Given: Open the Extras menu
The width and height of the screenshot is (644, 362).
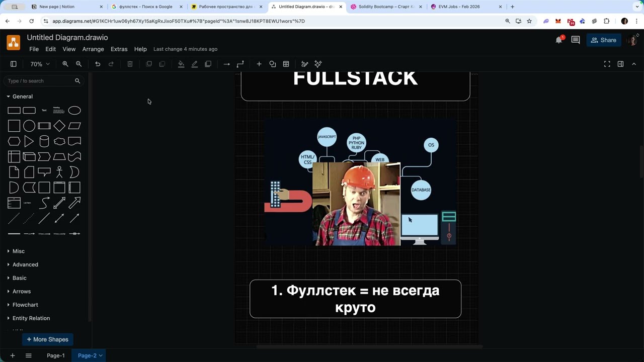Looking at the screenshot, I should click(119, 49).
